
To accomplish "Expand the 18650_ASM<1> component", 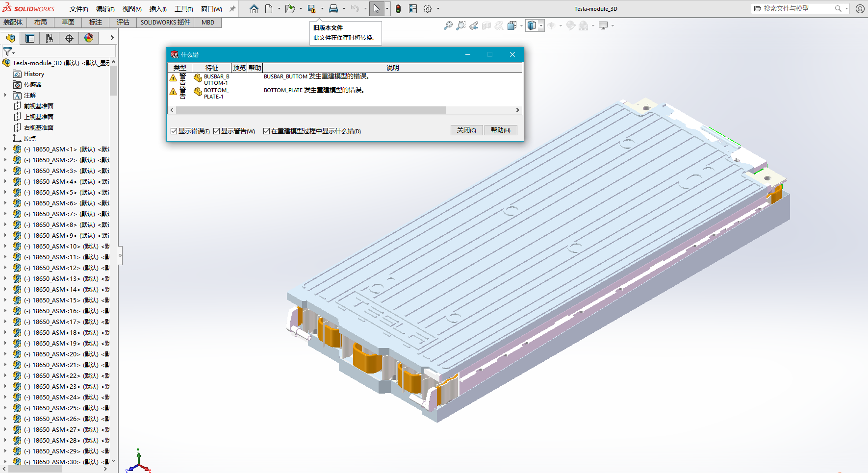I will 5,149.
